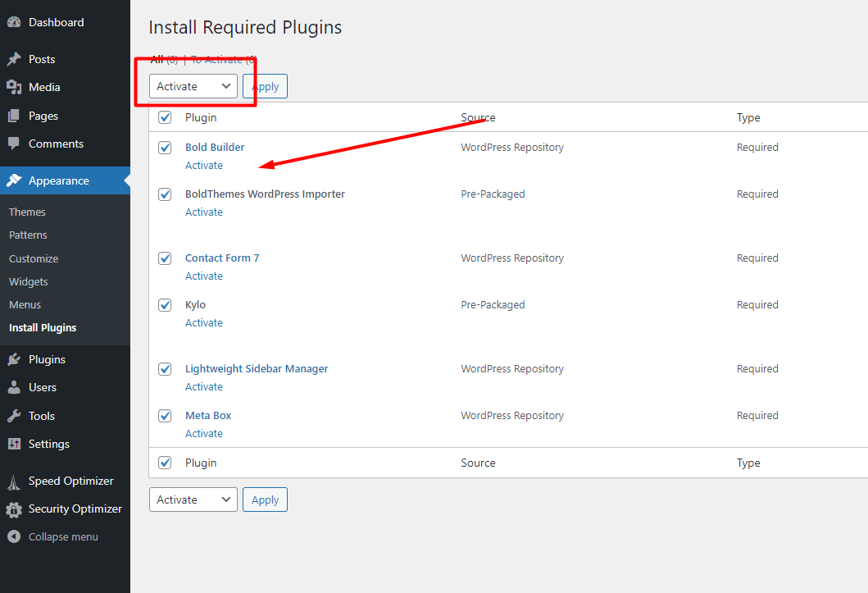Screen dimensions: 868x593
Task: Click the Posts pushpin icon
Action: point(14,59)
